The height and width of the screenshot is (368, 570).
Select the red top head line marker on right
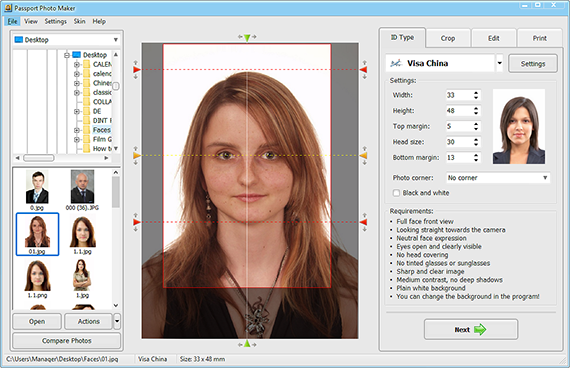coord(364,69)
